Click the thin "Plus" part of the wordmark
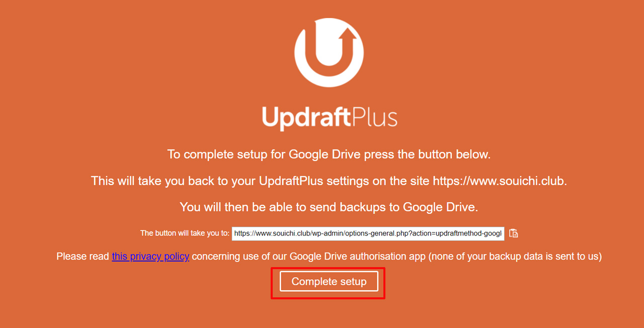Image resolution: width=644 pixels, height=328 pixels. click(x=375, y=117)
